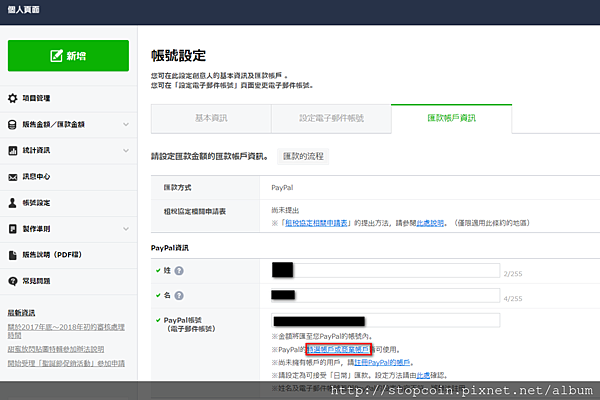Click the coins icon for 販售金額／匯款金額
The image size is (600, 400).
[13, 124]
